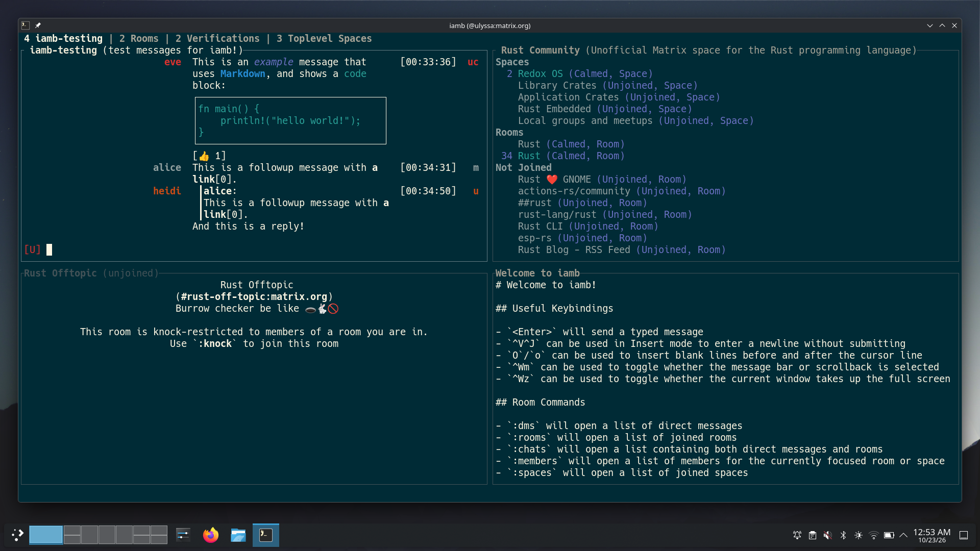Switch to the 2 Rooms tab
This screenshot has width=980, height=551.
pos(139,38)
